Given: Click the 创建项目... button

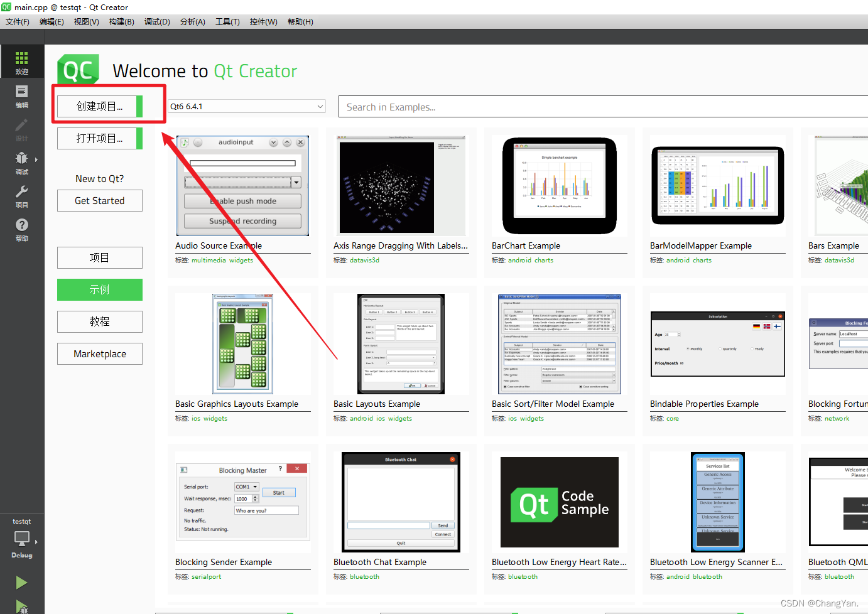Looking at the screenshot, I should (100, 106).
